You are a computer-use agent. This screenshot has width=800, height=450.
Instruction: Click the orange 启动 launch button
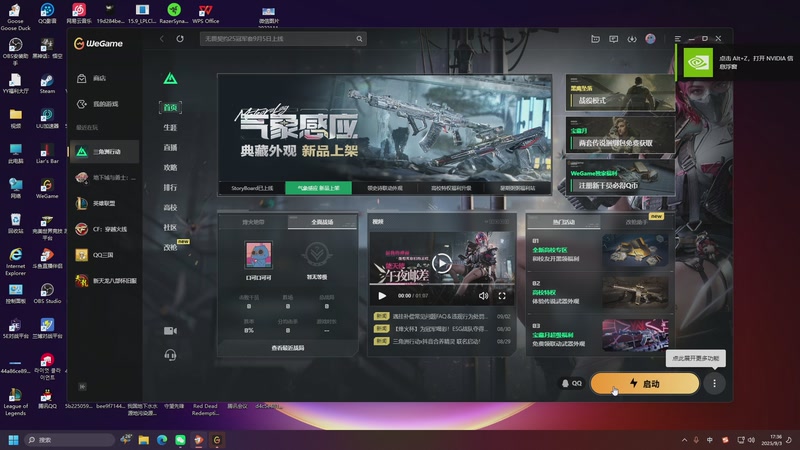pos(645,384)
